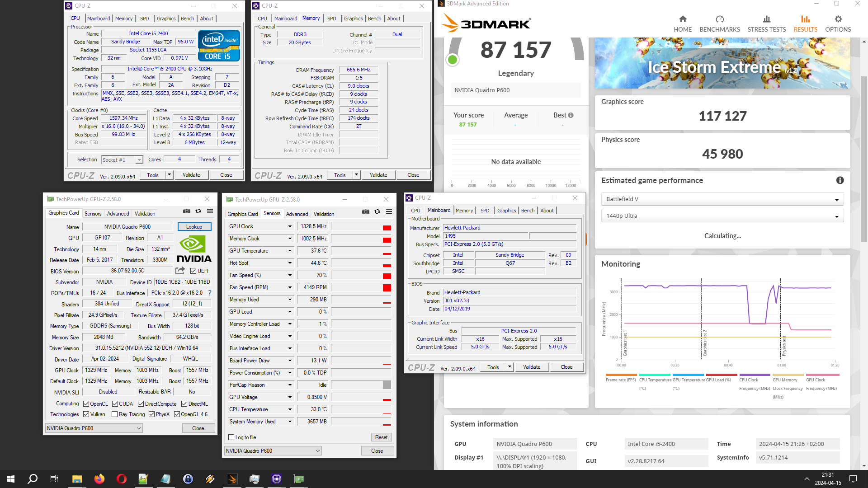Click Lookup button in GPU-Z
This screenshot has width=868, height=488.
pyautogui.click(x=194, y=227)
